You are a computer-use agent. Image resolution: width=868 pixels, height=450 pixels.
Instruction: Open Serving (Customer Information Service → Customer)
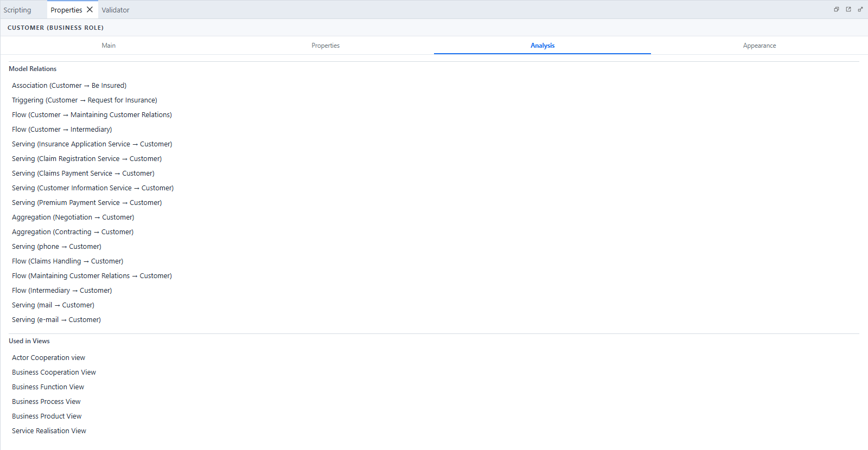point(93,188)
